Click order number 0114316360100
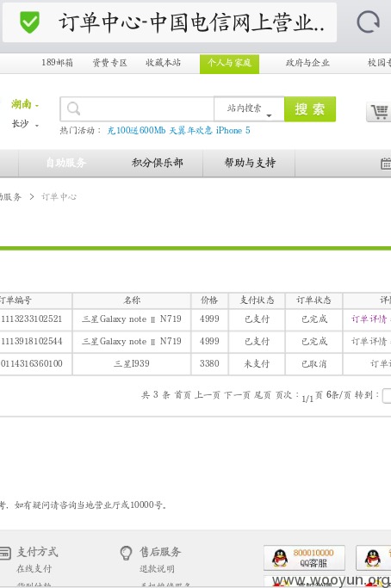Screen dimensions: 391x588 32,364
